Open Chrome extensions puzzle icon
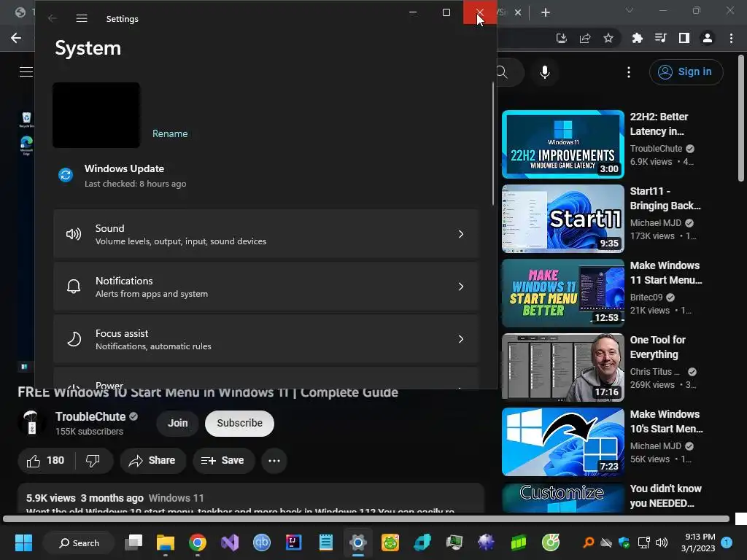The width and height of the screenshot is (747, 560). [637, 38]
